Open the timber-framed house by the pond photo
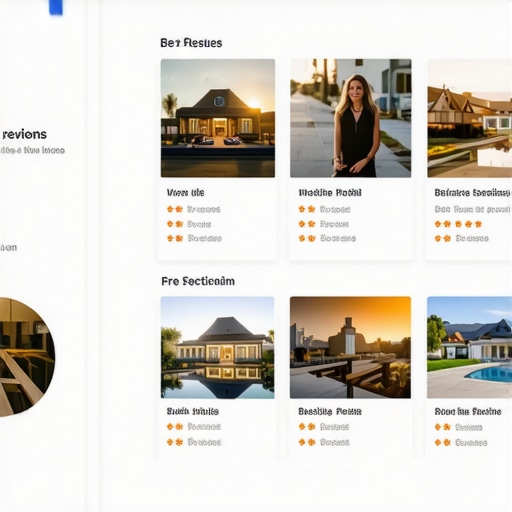This screenshot has height=512, width=512. tap(470, 118)
